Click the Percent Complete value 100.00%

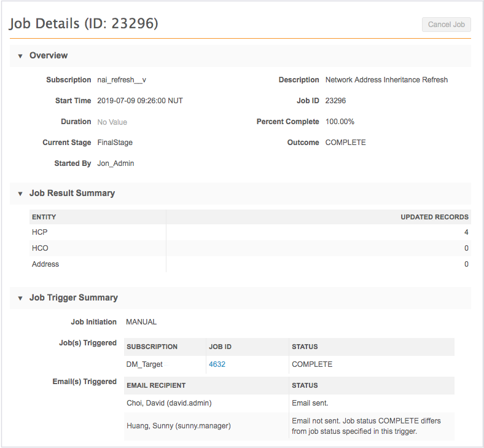point(340,122)
